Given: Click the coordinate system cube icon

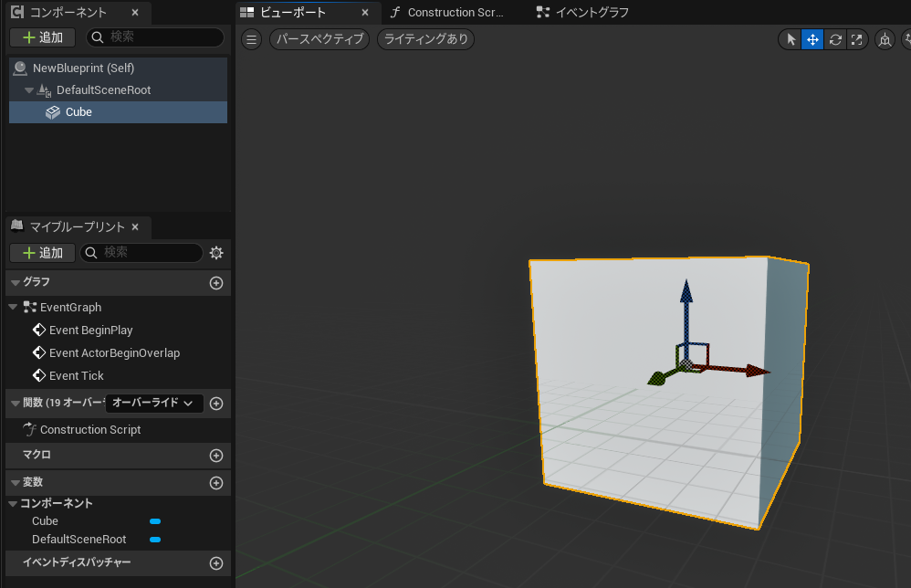Looking at the screenshot, I should [x=885, y=39].
